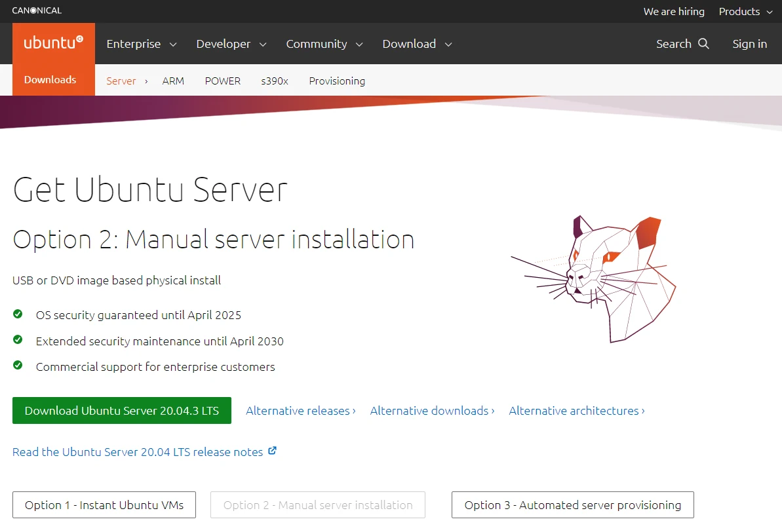Choose Option 3 - Automated server provisioning
This screenshot has width=782, height=532.
tap(572, 505)
